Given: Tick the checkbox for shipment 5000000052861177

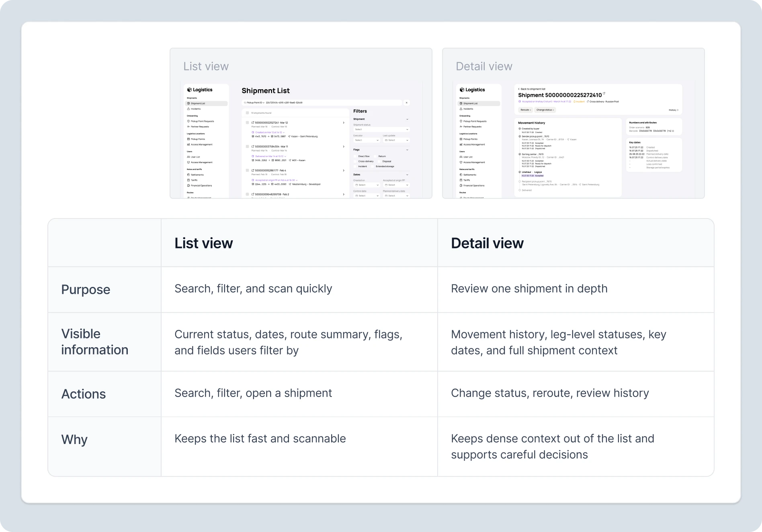Looking at the screenshot, I should (x=248, y=170).
